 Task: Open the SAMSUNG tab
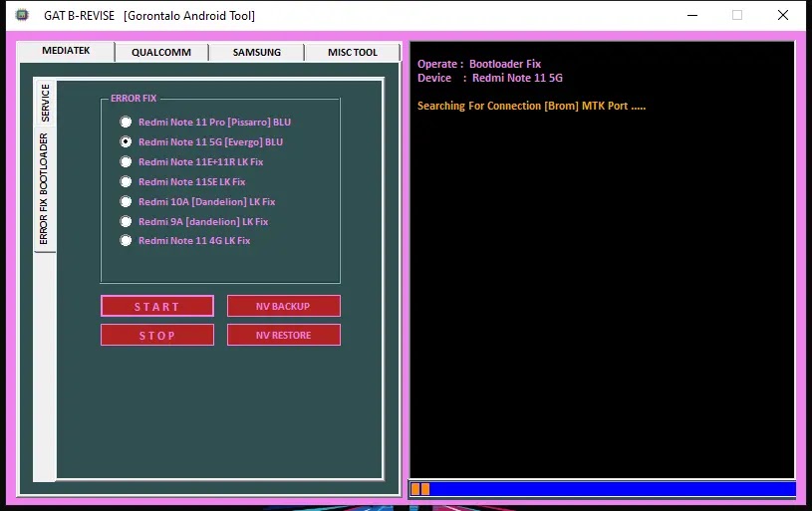(x=256, y=52)
